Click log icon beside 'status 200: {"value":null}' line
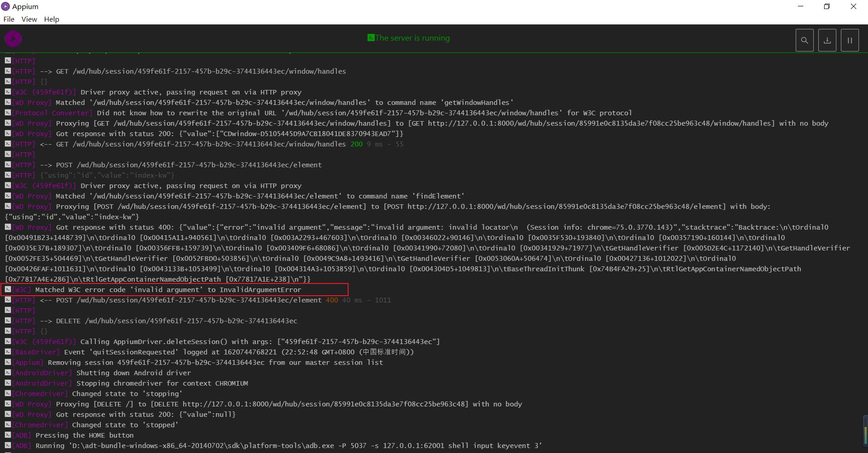The image size is (868, 453). 8,414
